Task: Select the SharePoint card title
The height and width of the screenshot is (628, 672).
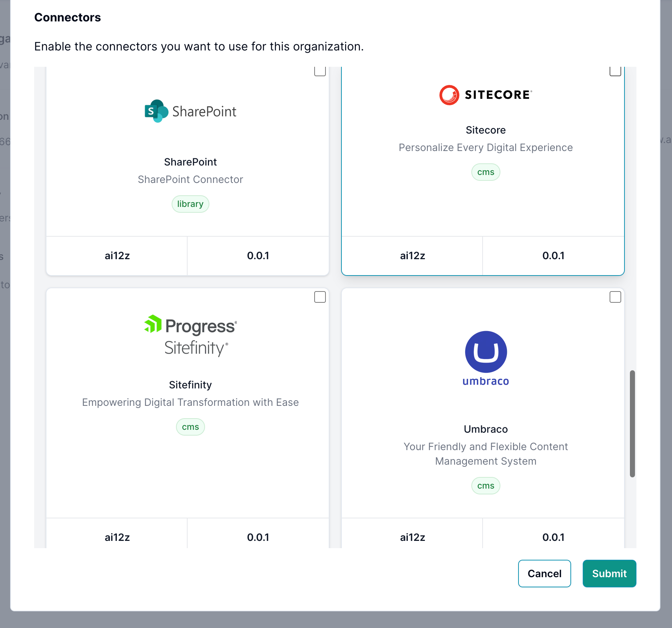Action: [190, 162]
